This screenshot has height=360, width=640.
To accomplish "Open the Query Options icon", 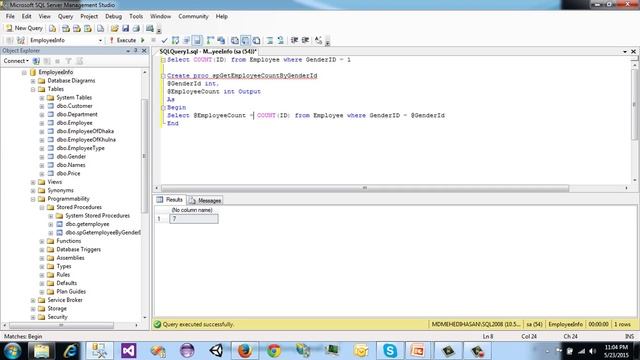I will point(186,40).
